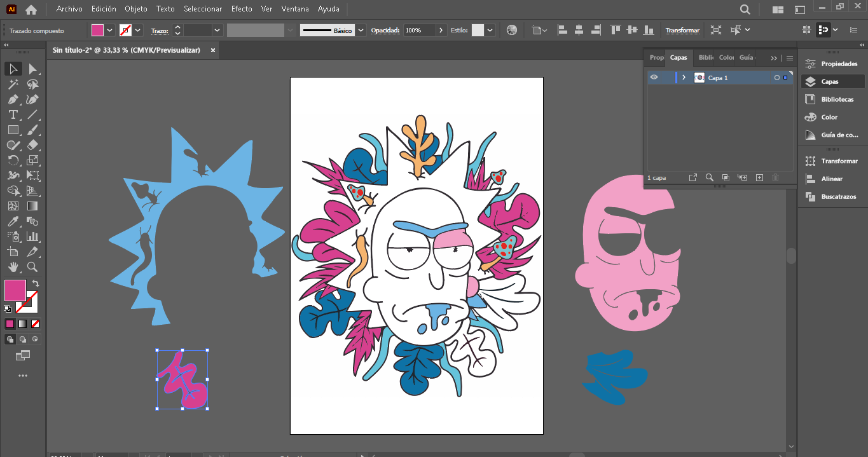868x457 pixels.
Task: Open the stroke color dropdown arrow
Action: point(138,30)
